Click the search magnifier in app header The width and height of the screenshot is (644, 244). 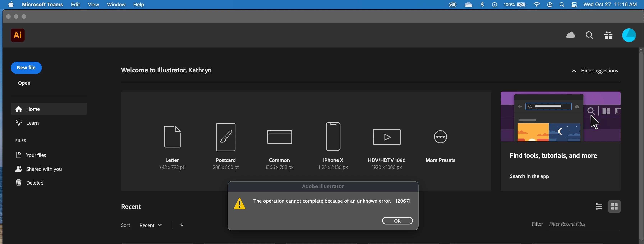click(589, 35)
